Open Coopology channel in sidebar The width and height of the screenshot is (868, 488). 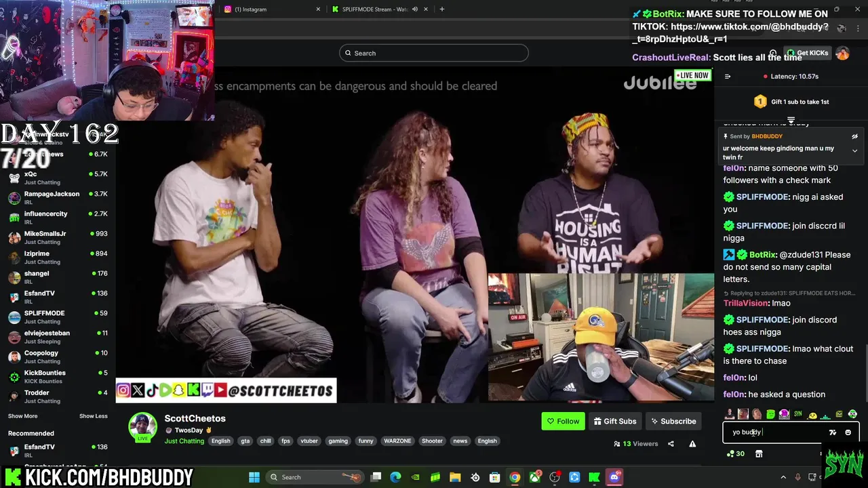click(x=58, y=357)
